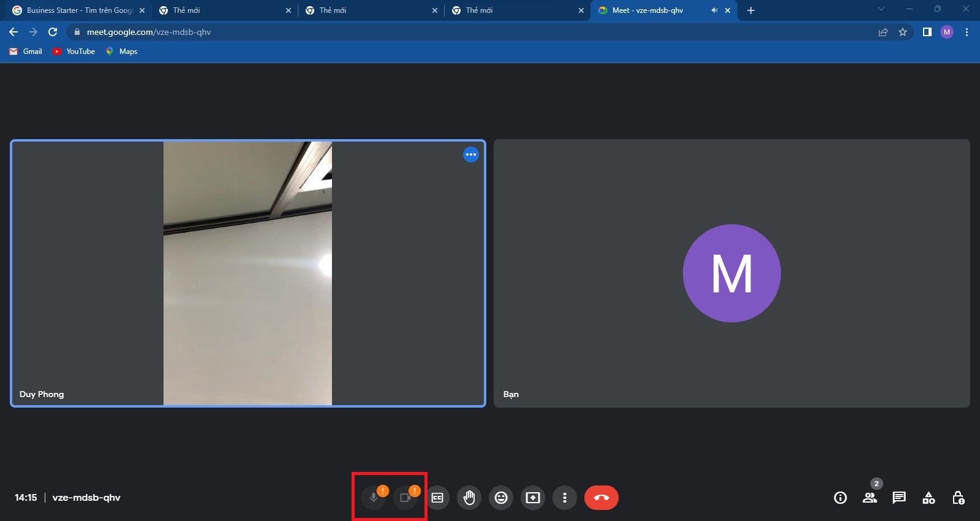The image size is (980, 521).
Task: Select the Bạn video tile
Action: tap(731, 273)
